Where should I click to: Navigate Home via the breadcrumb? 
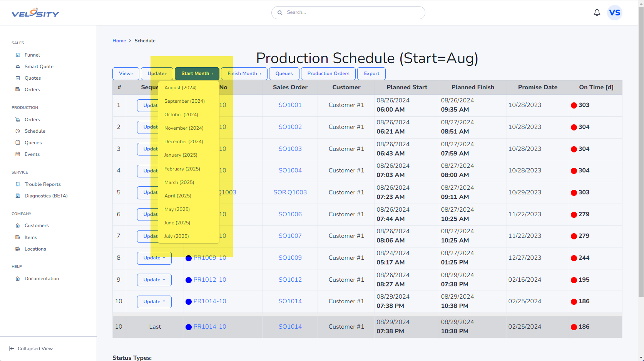119,41
